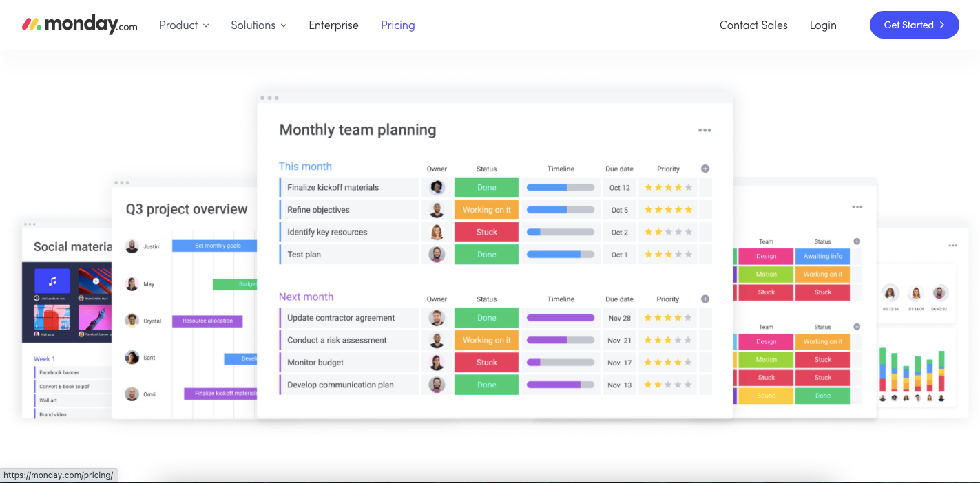Click Sound team cell in right board
The image size is (980, 483).
(x=766, y=396)
